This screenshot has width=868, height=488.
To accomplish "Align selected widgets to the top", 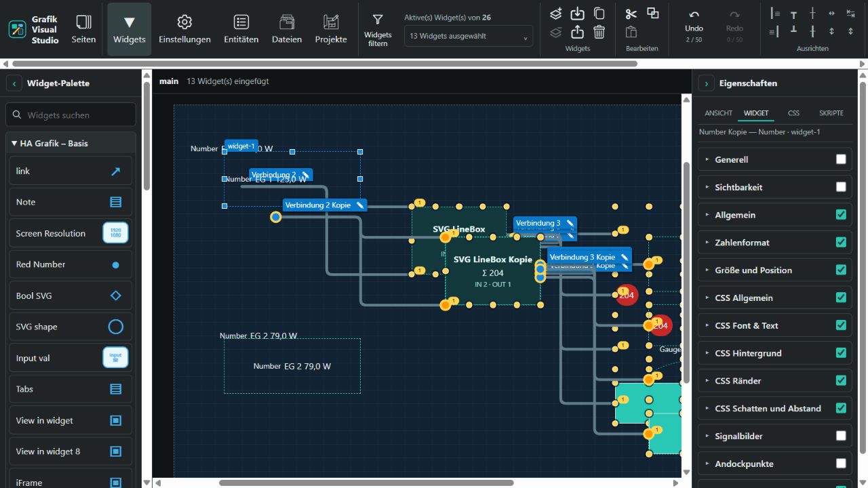I will click(793, 14).
